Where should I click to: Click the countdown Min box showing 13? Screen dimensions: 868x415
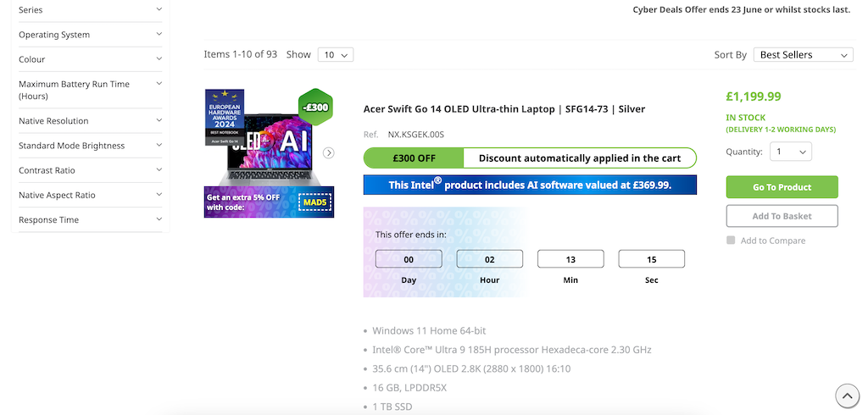pyautogui.click(x=570, y=259)
